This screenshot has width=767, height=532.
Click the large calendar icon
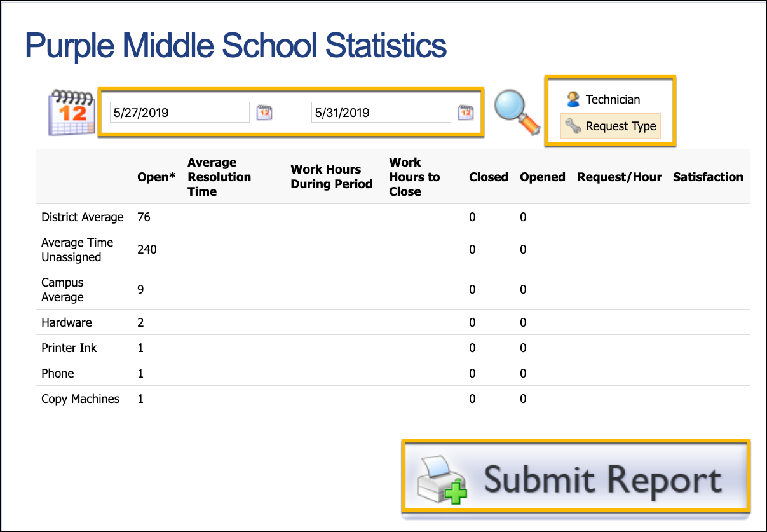coord(72,113)
